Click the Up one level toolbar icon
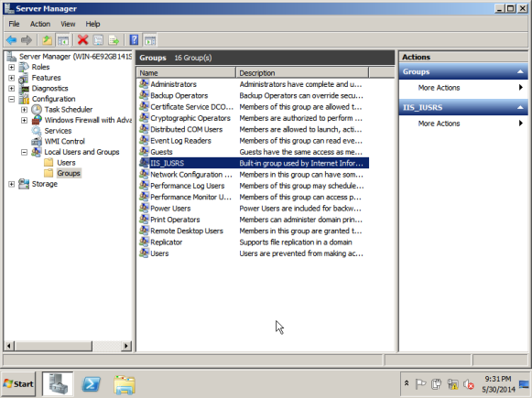The height and width of the screenshot is (398, 532). point(48,40)
